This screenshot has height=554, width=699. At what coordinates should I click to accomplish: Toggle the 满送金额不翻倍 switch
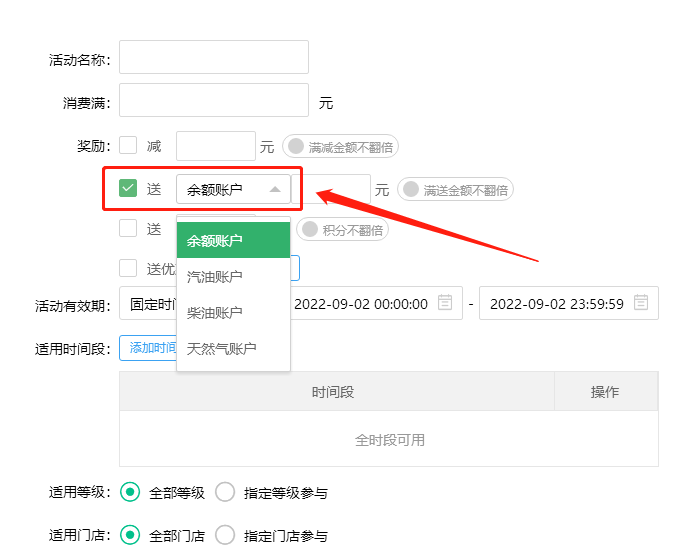pos(411,189)
